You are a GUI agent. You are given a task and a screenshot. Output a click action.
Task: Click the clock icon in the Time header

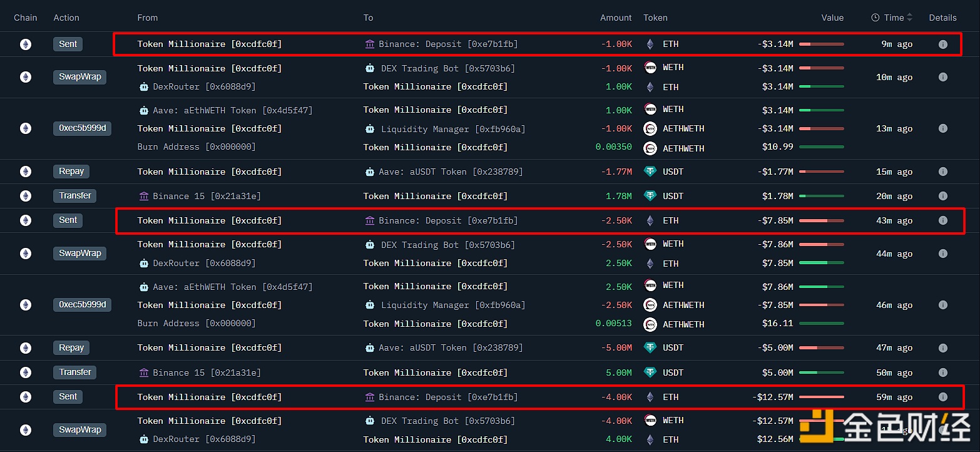[x=875, y=18]
